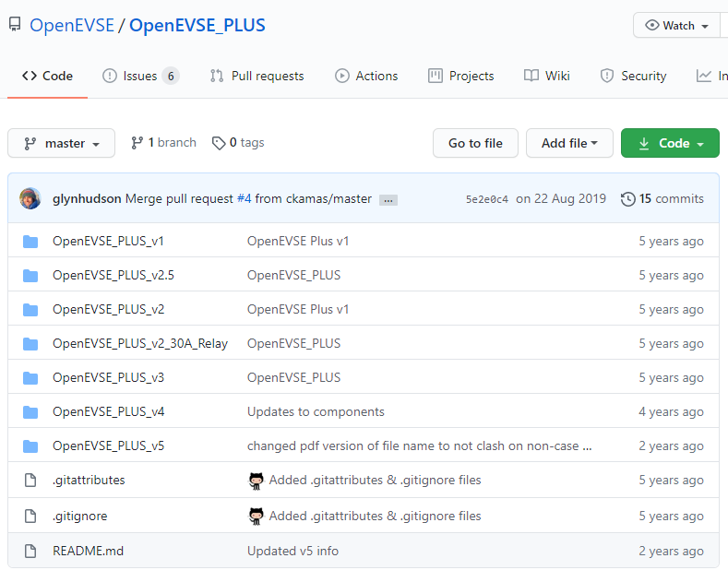
Task: Click '2 years ago' timestamp for README.md
Action: point(671,552)
